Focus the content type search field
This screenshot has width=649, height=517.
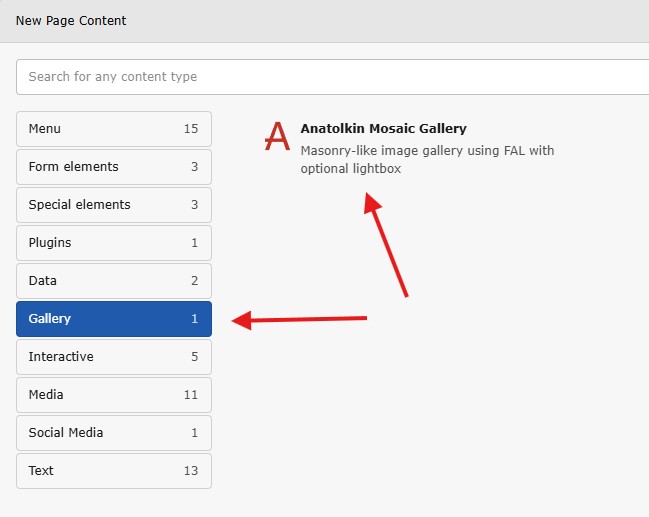tap(332, 77)
